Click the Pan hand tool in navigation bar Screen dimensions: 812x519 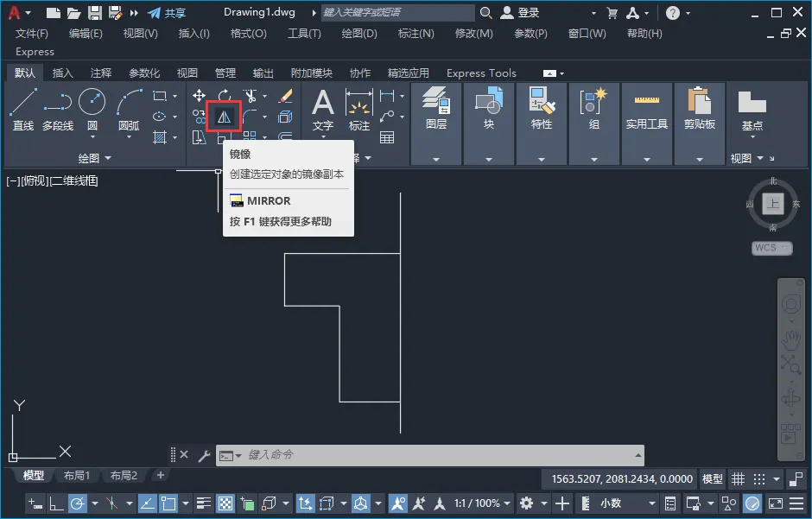click(x=790, y=339)
